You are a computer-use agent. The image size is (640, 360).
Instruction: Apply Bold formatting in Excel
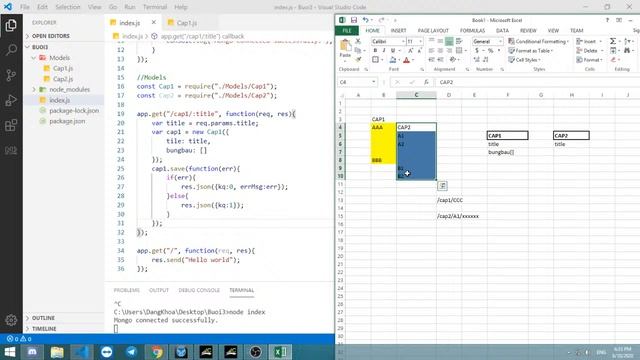point(375,51)
